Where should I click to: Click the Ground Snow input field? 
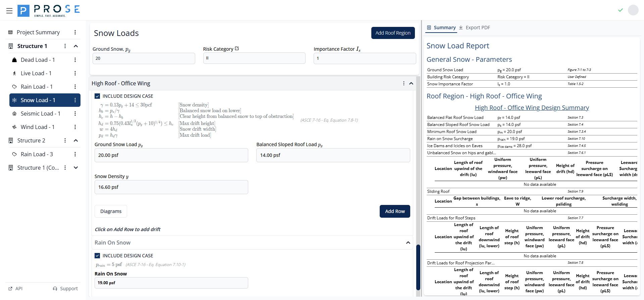pyautogui.click(x=144, y=58)
